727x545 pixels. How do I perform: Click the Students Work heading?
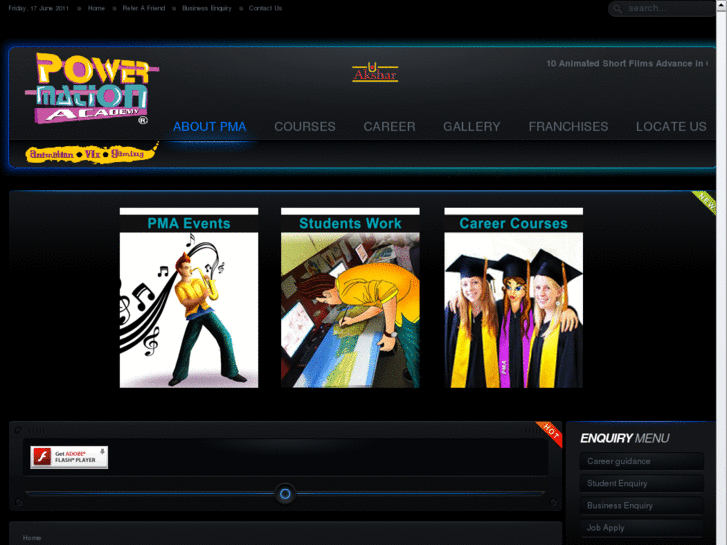pyautogui.click(x=350, y=224)
